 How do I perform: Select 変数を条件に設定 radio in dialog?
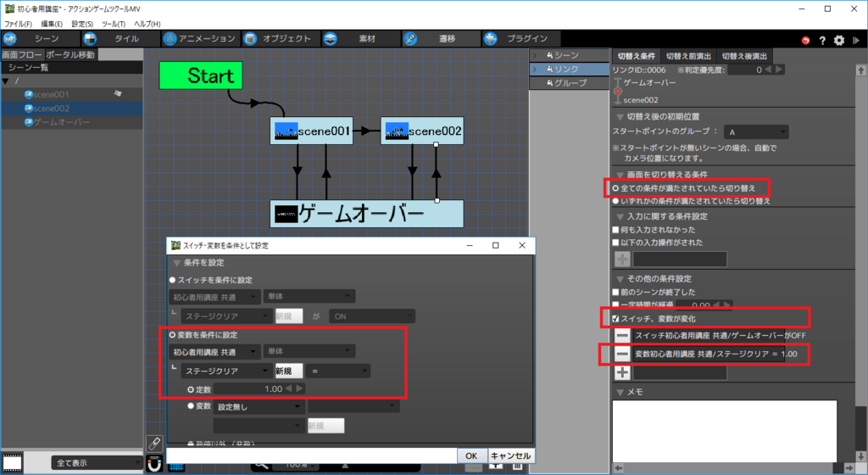coord(172,335)
